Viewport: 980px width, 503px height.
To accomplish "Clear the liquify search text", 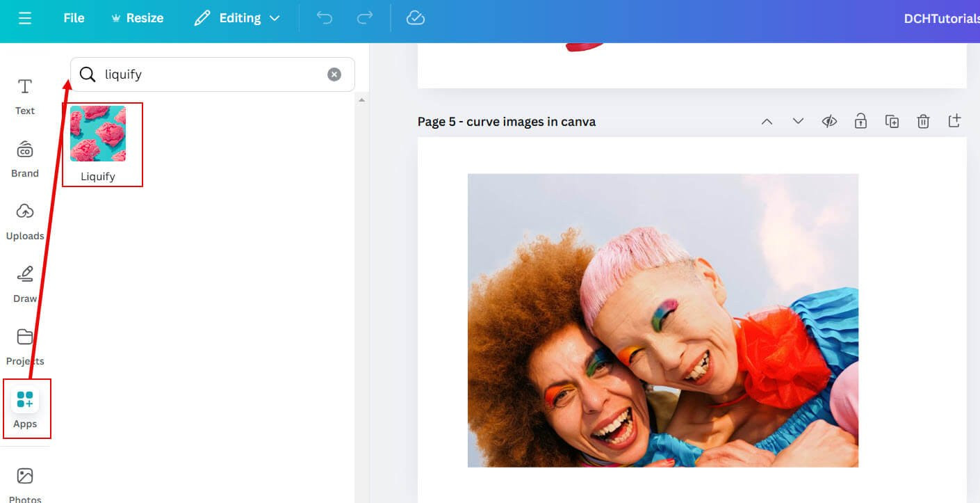I will (334, 74).
